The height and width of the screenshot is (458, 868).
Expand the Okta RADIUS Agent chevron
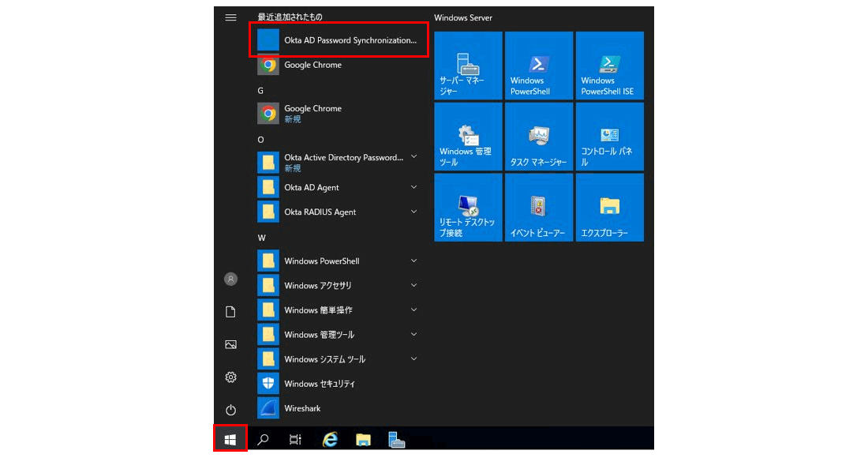click(x=413, y=212)
